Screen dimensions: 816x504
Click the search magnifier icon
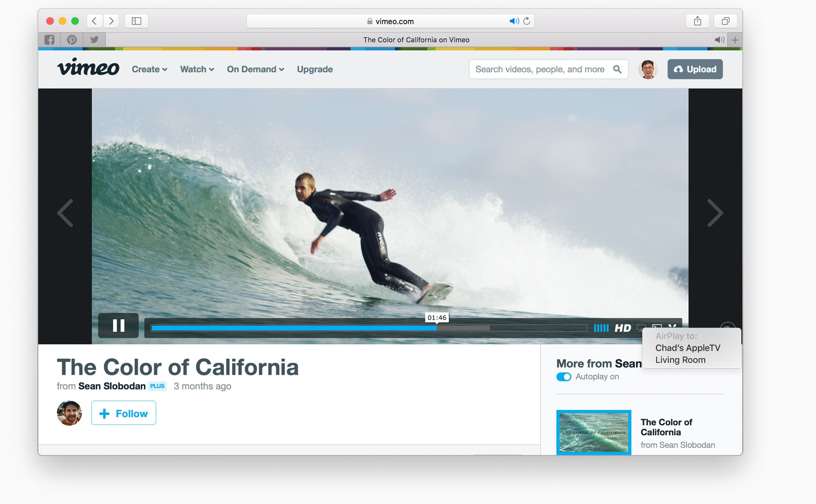617,69
